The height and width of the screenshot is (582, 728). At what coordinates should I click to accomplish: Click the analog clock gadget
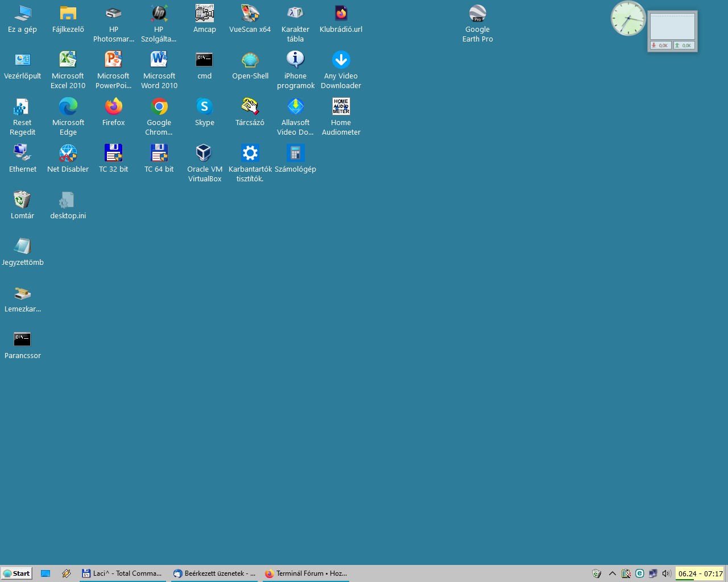tap(628, 18)
